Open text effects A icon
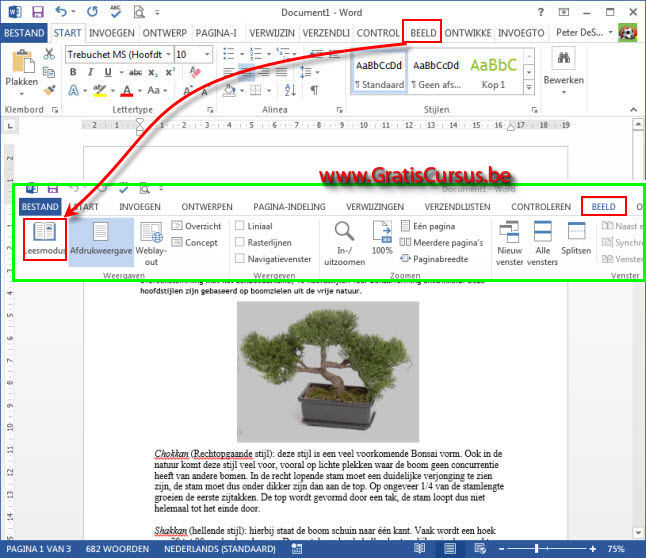646x558 pixels. (x=73, y=90)
